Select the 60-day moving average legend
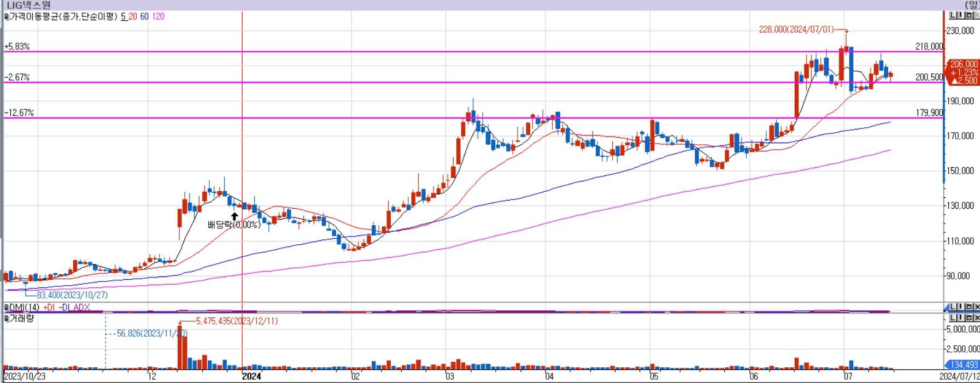 pyautogui.click(x=144, y=16)
